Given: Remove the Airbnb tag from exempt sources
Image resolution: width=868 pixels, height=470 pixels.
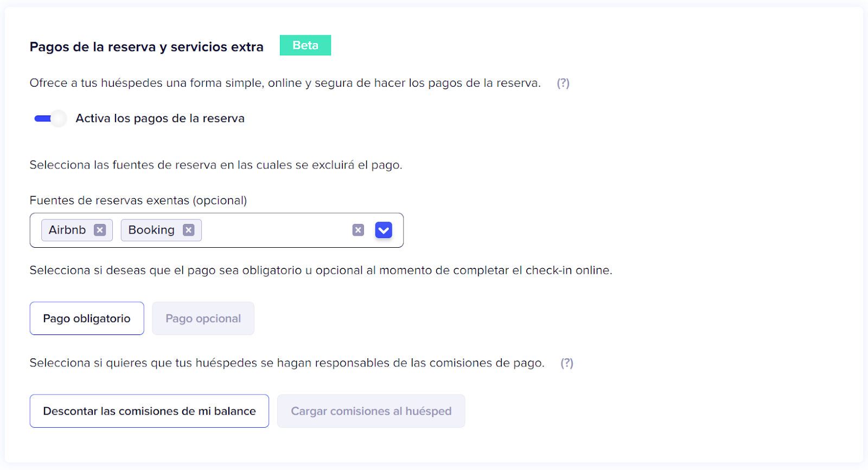Looking at the screenshot, I should tap(100, 230).
